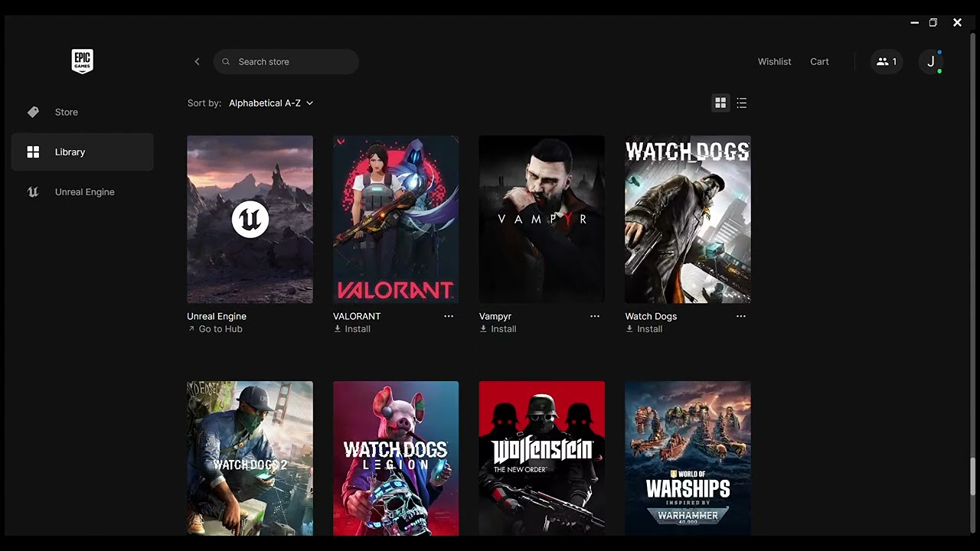Image resolution: width=980 pixels, height=551 pixels.
Task: Select the Unreal Engine cover thumbnail
Action: point(250,220)
